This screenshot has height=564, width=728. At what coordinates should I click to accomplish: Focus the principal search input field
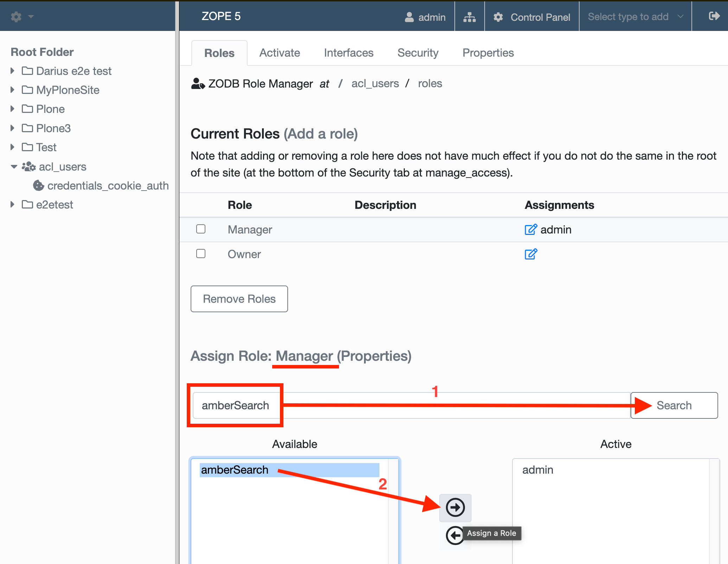(411, 405)
